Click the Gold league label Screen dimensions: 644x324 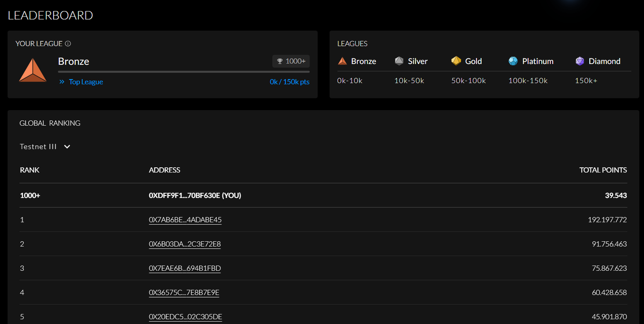click(x=473, y=61)
